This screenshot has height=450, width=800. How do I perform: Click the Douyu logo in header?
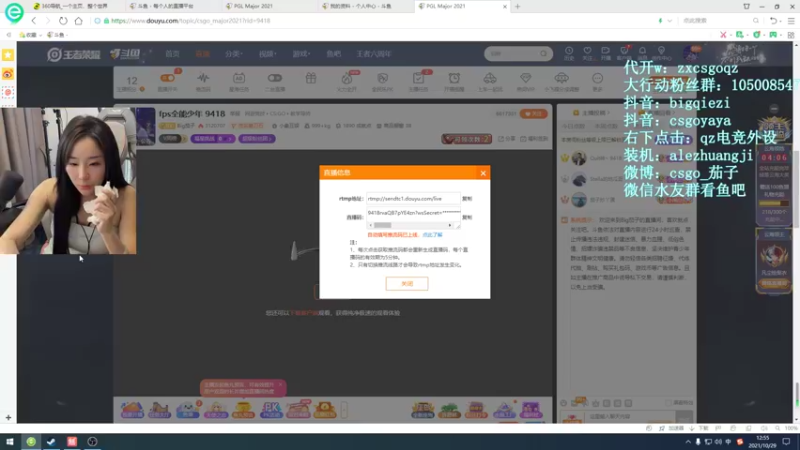(x=126, y=54)
